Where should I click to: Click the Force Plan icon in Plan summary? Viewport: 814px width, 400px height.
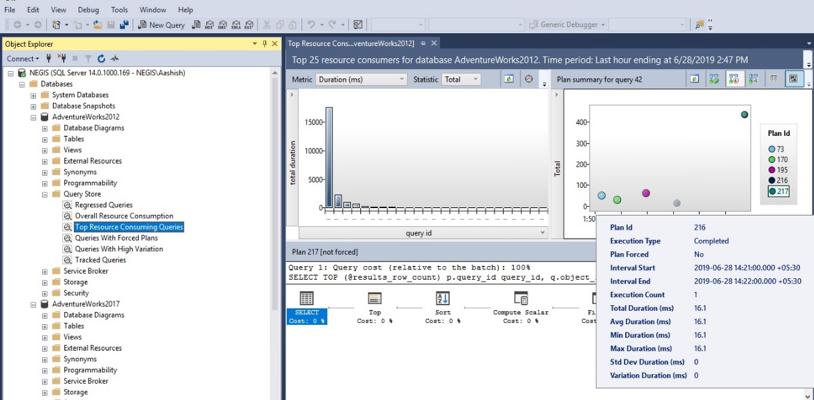coord(714,79)
